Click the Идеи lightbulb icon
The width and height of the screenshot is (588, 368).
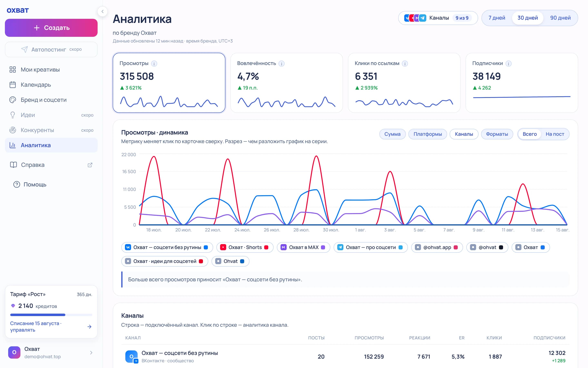tap(13, 115)
